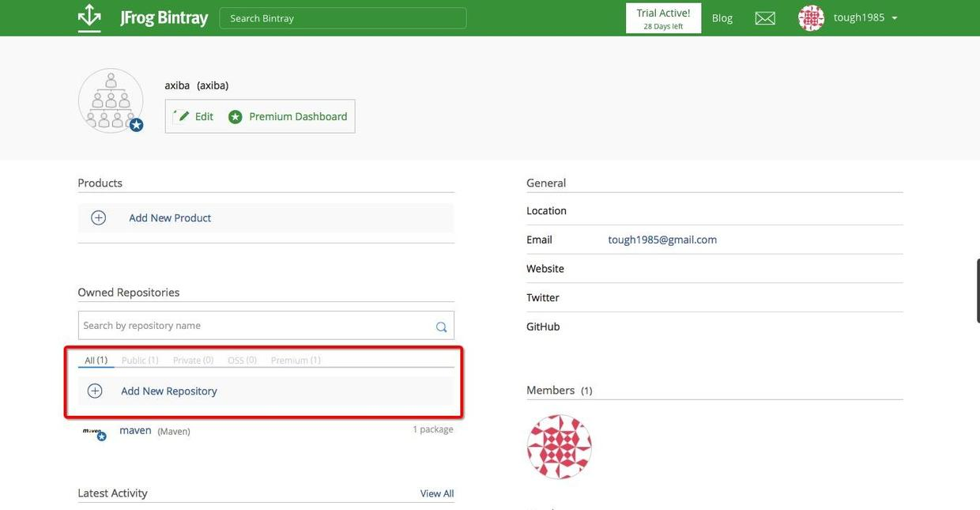Click Add New Repository

(169, 391)
